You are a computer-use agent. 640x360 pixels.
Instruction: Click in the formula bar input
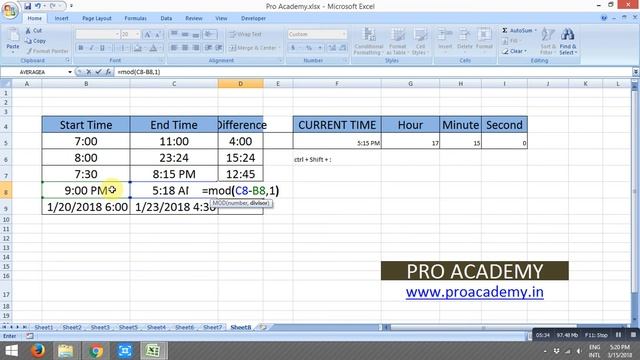coord(373,72)
